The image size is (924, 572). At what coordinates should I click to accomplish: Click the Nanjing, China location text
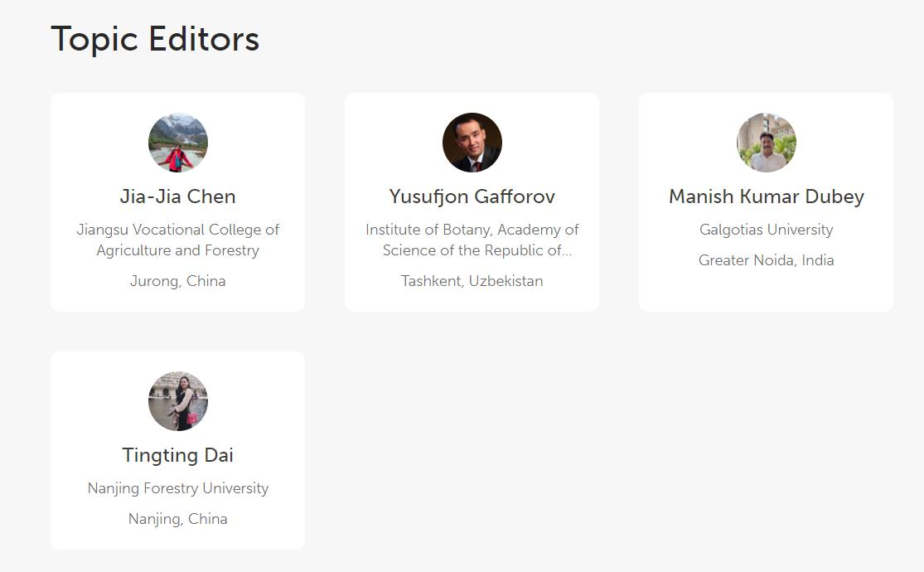tap(178, 519)
